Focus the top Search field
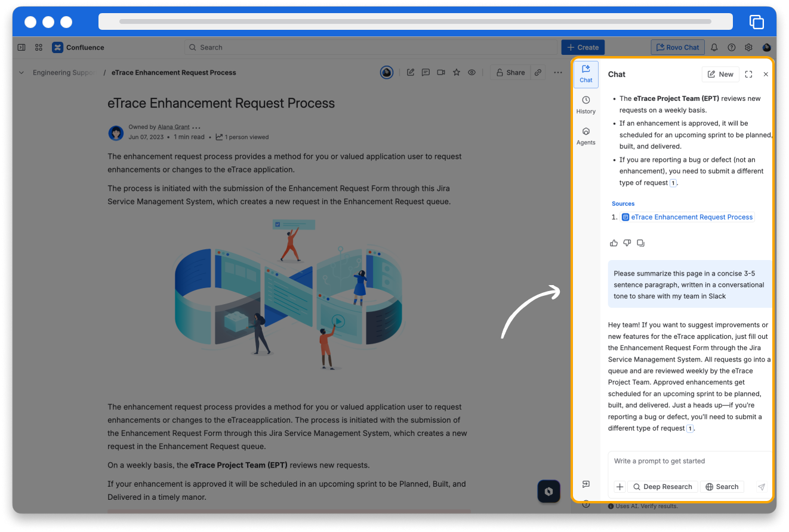This screenshot has height=532, width=789. tap(371, 47)
